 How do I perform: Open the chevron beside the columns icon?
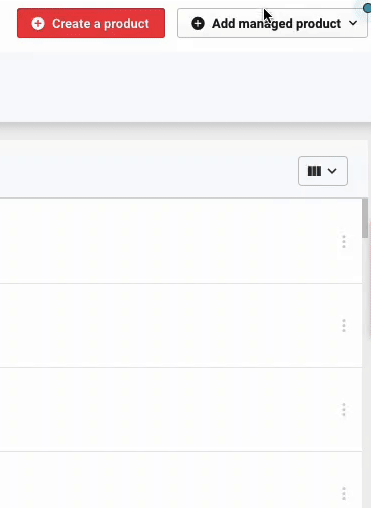click(x=332, y=171)
